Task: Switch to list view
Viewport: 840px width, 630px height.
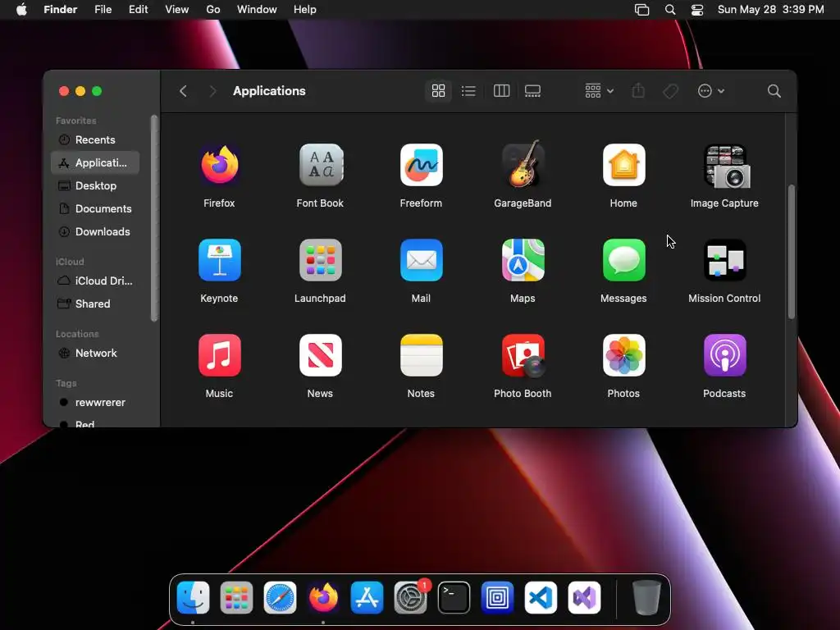Action: (468, 91)
